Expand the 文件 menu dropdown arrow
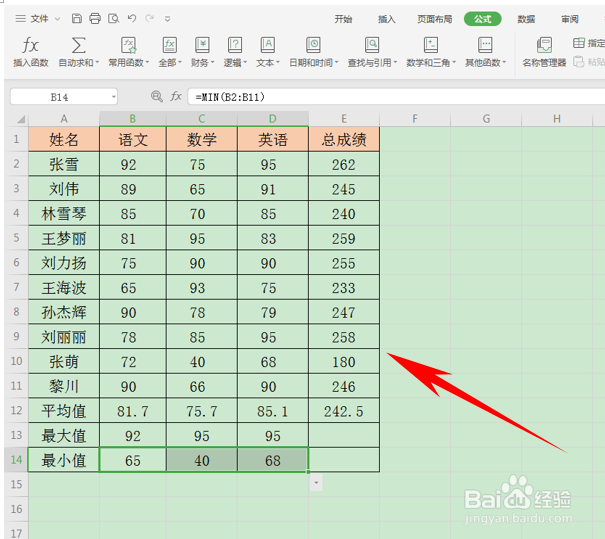This screenshot has height=539, width=605. point(57,19)
